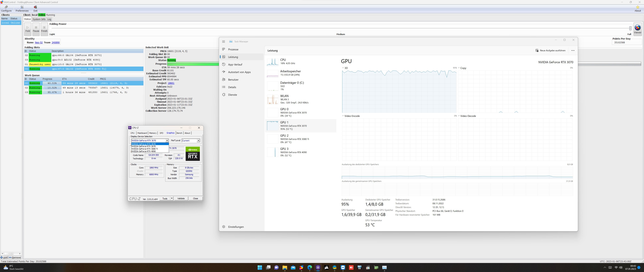Open Microsoft Edge from taskbar
644x272 pixels.
309,267
